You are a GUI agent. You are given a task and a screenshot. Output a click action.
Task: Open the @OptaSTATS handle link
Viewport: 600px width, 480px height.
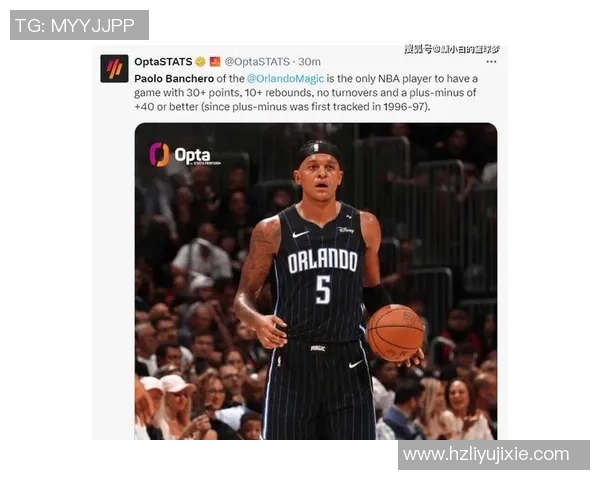pyautogui.click(x=257, y=62)
